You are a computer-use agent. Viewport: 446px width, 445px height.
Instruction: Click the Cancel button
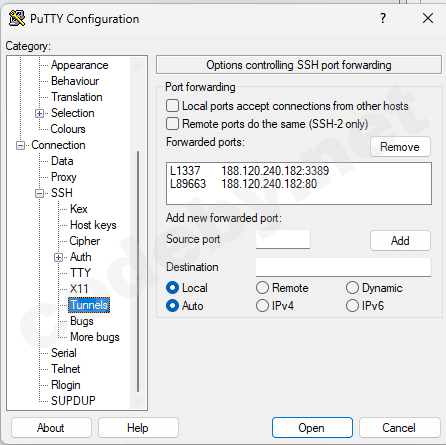399,428
